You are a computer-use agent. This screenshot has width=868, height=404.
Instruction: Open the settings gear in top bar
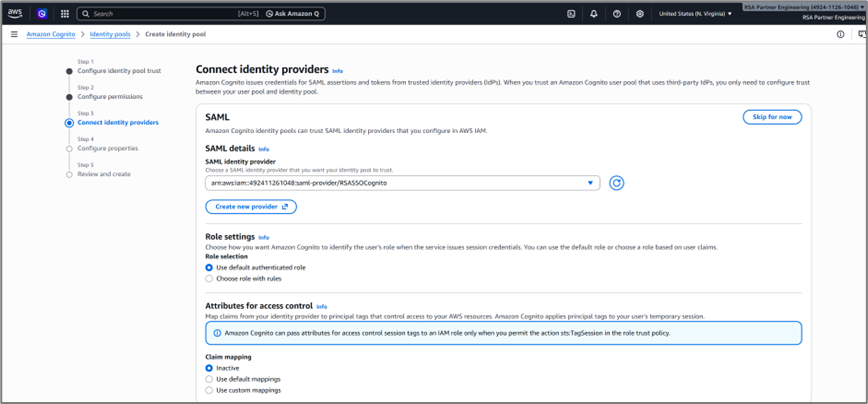coord(640,14)
